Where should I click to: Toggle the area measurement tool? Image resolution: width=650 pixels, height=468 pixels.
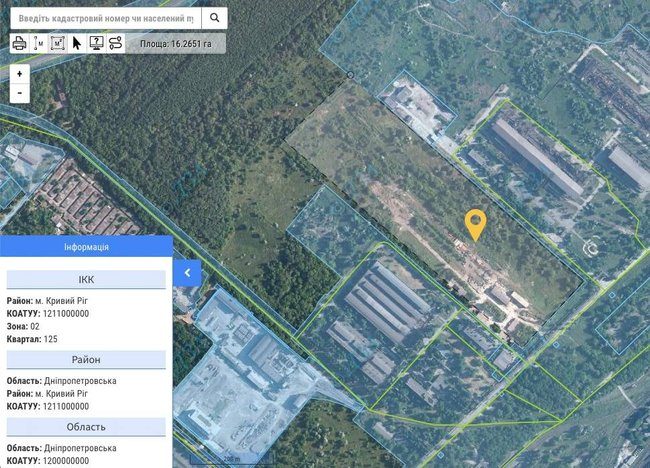57,43
